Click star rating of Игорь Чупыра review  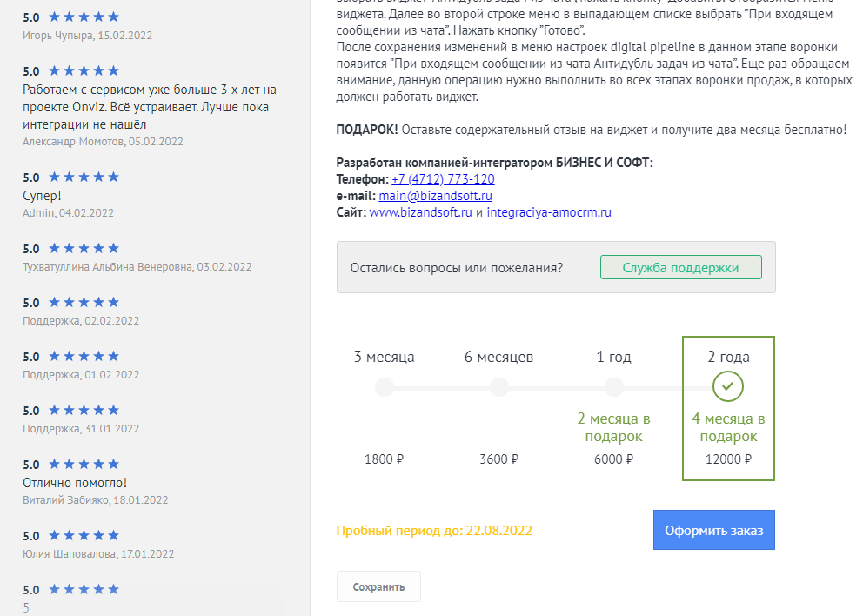tap(84, 17)
